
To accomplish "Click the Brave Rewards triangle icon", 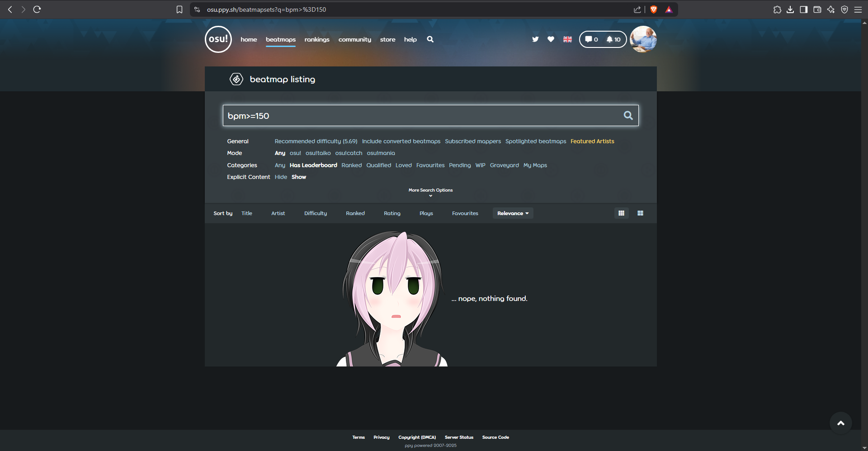I will tap(669, 9).
